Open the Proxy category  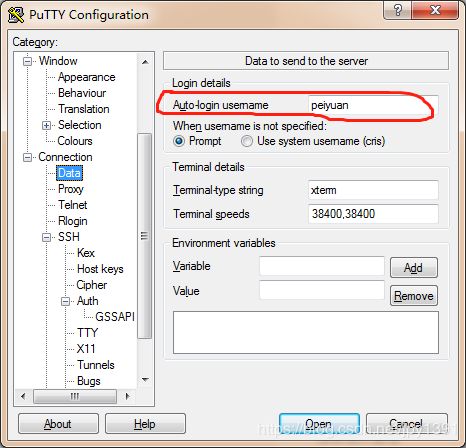[x=71, y=189]
